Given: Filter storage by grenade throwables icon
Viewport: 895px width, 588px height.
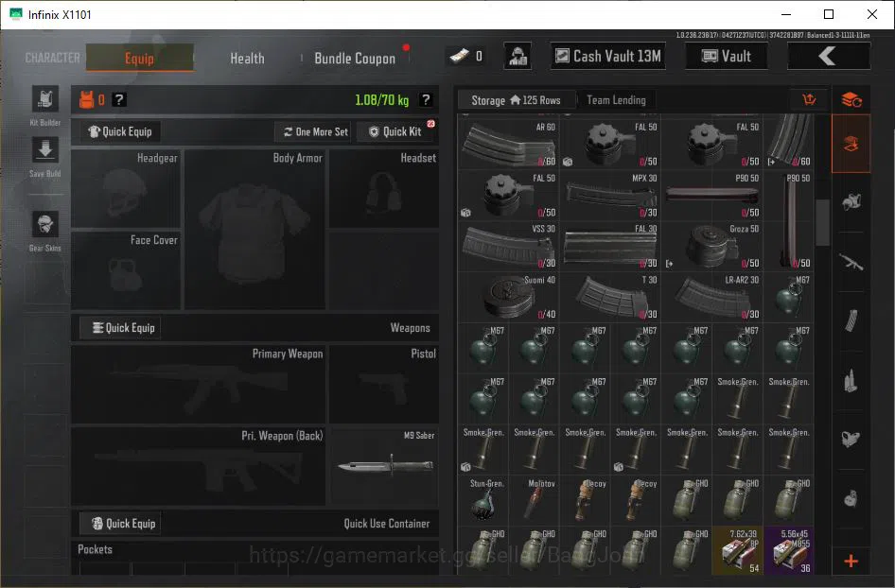Looking at the screenshot, I should click(x=851, y=498).
